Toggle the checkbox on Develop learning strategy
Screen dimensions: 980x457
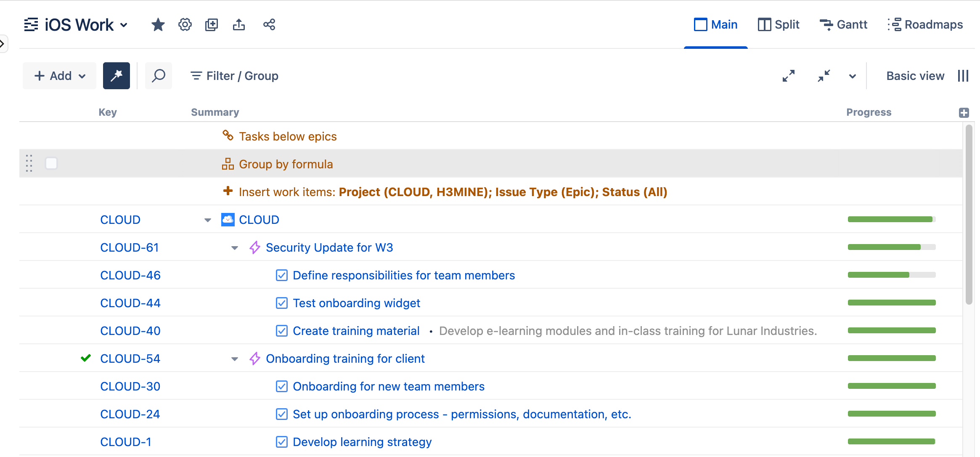tap(282, 442)
